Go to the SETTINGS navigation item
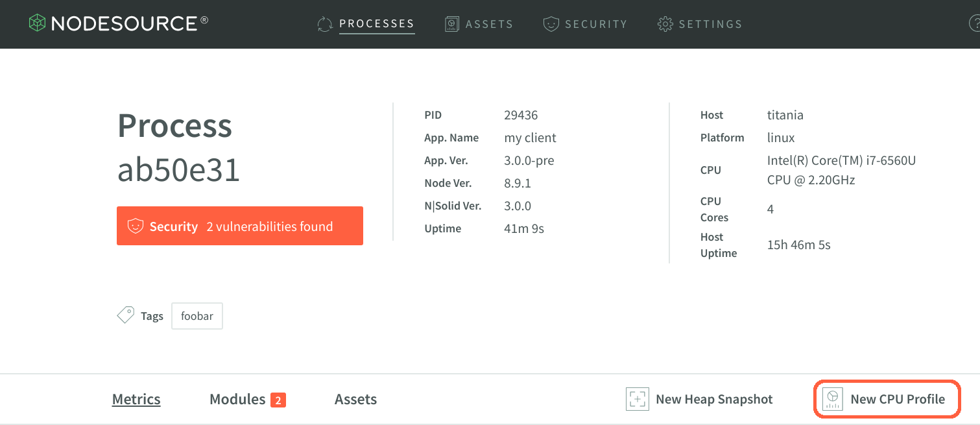This screenshot has width=980, height=425. coord(710,24)
